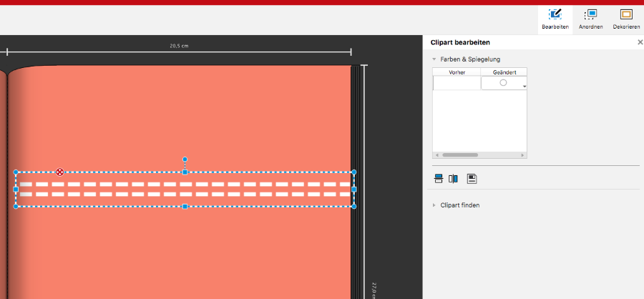Click the color table scroll-right arrow
Viewport: 644px width, 299px height.
(x=522, y=155)
